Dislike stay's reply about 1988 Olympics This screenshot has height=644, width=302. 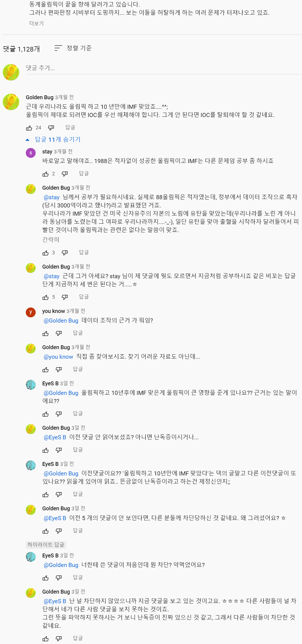[65, 174]
